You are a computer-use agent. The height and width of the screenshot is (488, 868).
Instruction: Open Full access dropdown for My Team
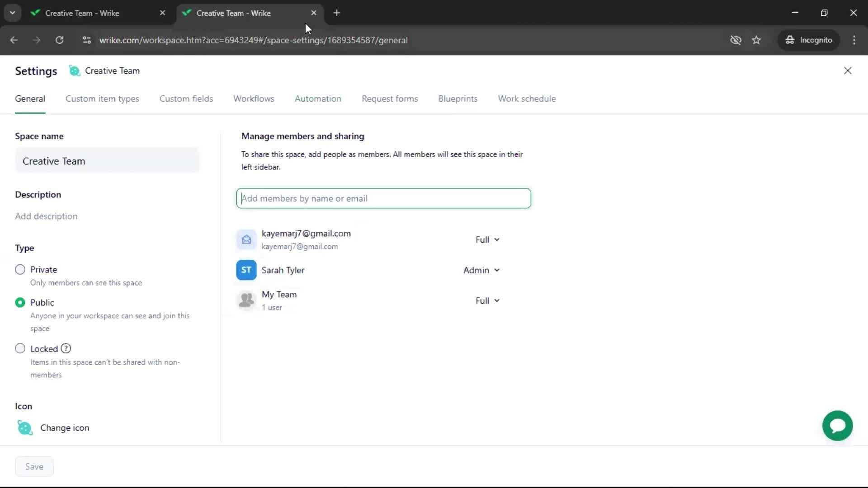pos(487,300)
